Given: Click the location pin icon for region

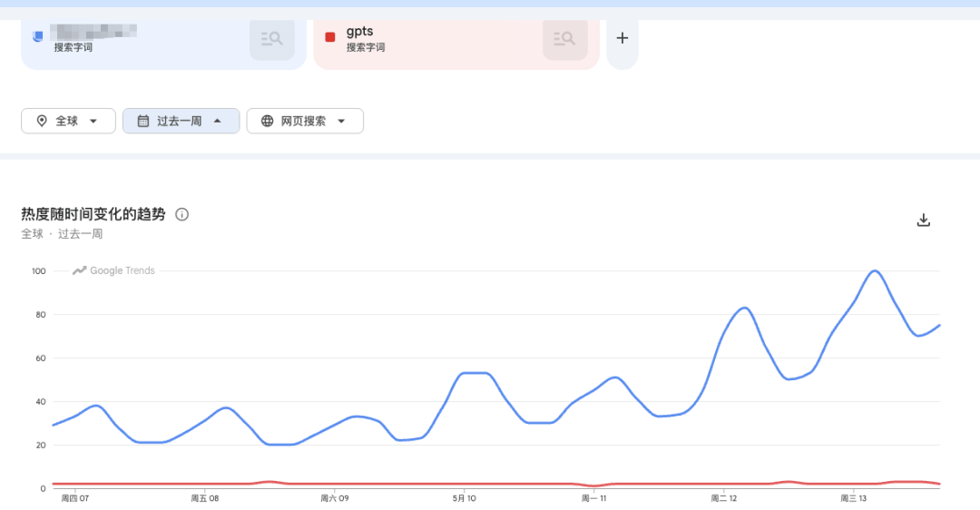Looking at the screenshot, I should [x=42, y=121].
